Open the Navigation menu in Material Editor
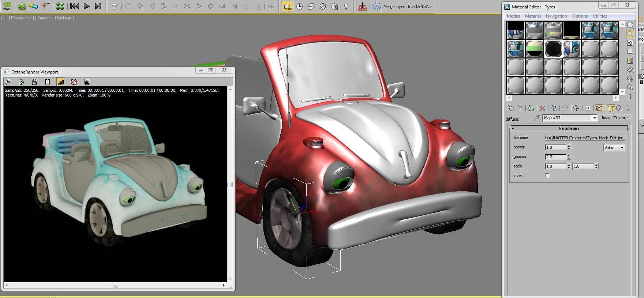The width and height of the screenshot is (644, 298). point(556,16)
